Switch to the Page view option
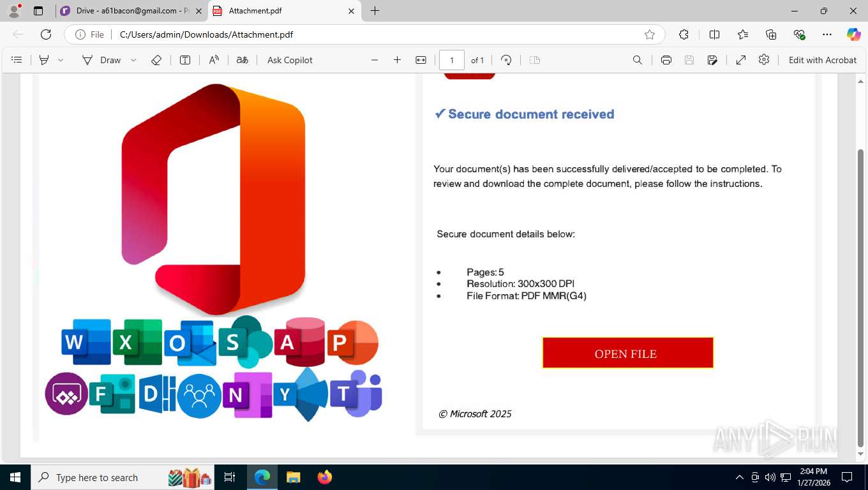 click(535, 60)
